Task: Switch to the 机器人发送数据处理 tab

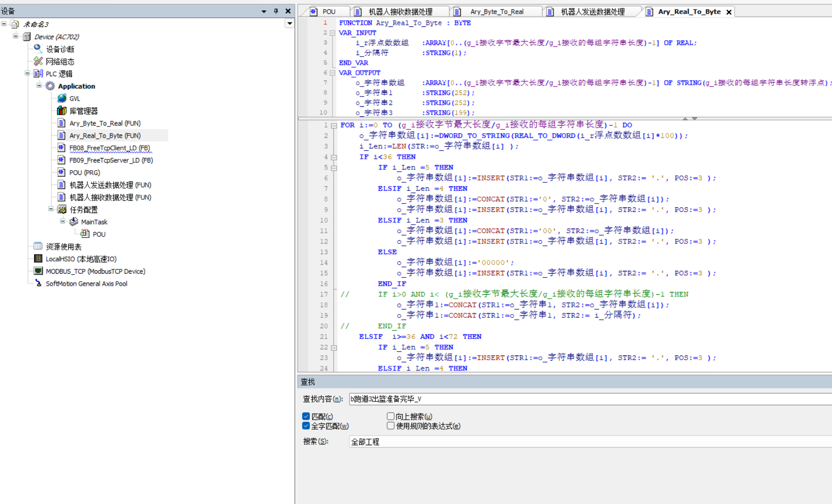Action: 593,12
